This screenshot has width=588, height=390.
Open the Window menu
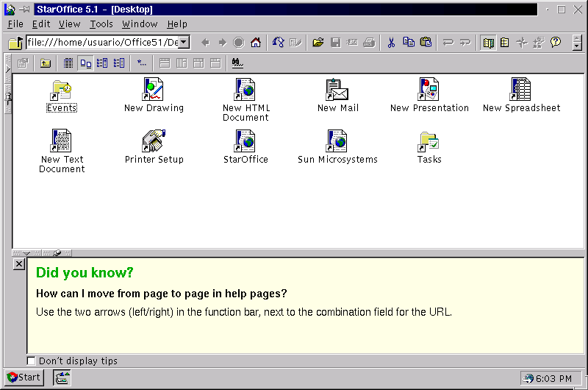point(140,24)
